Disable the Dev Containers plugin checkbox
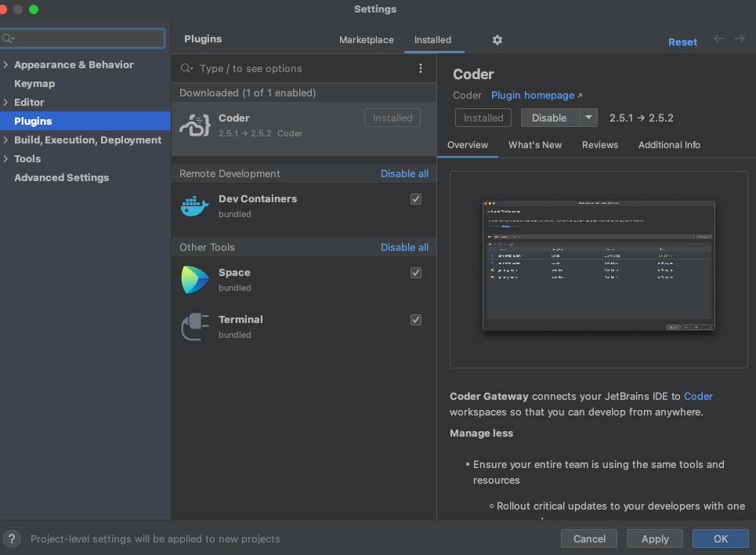The height and width of the screenshot is (555, 756). [x=416, y=199]
